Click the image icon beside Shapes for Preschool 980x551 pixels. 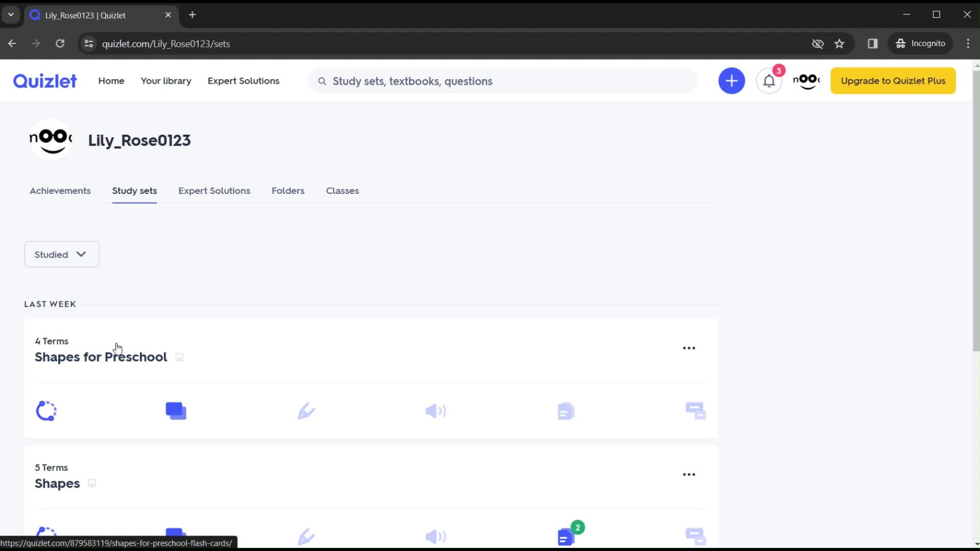tap(179, 357)
